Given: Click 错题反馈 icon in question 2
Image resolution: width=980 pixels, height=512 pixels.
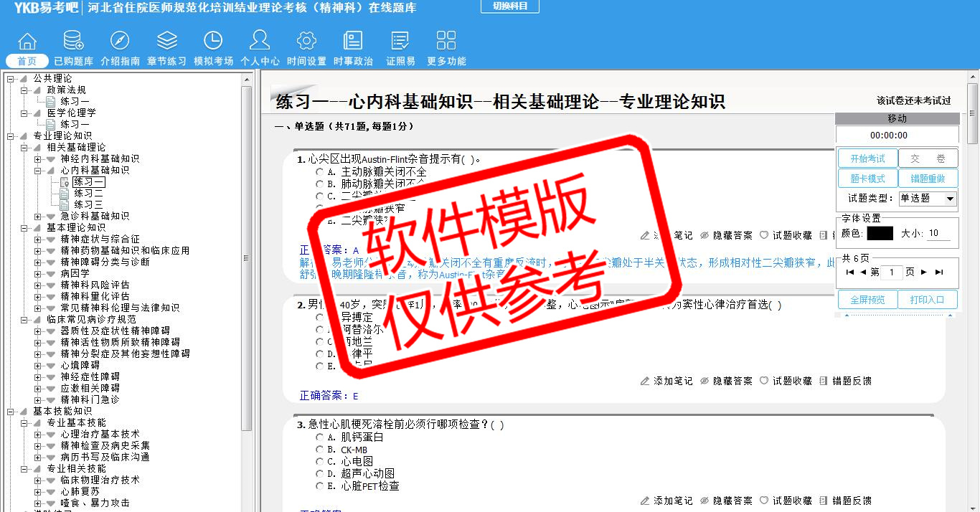Looking at the screenshot, I should (x=824, y=381).
